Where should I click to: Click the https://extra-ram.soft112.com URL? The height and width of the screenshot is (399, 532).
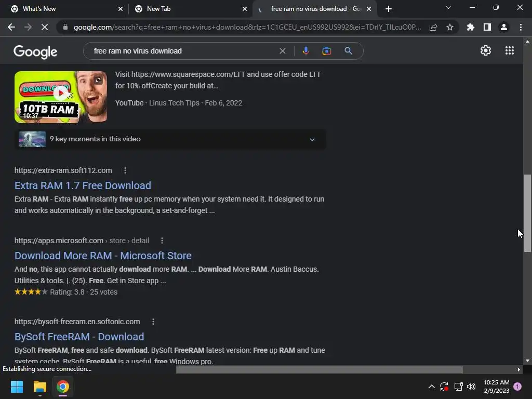[63, 170]
